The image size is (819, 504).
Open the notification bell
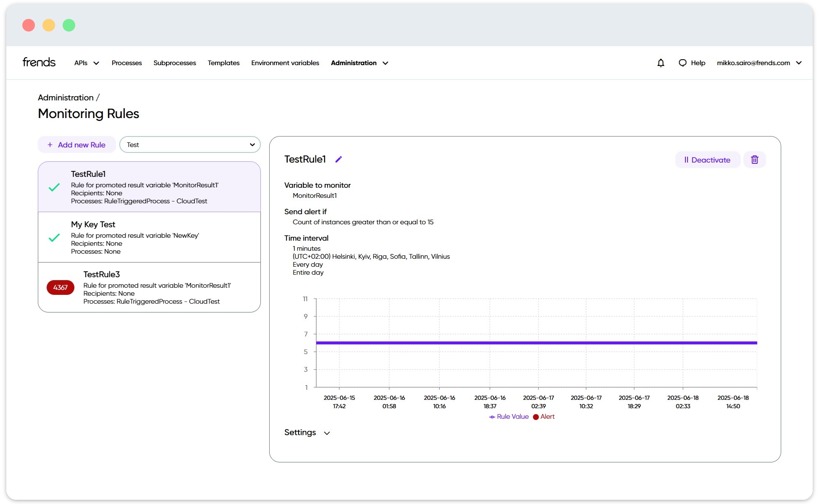coord(661,63)
